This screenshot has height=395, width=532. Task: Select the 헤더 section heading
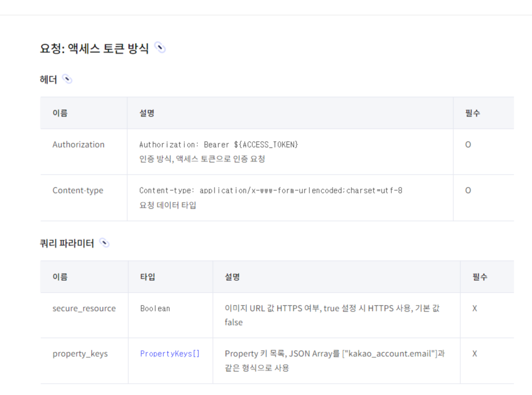[48, 79]
